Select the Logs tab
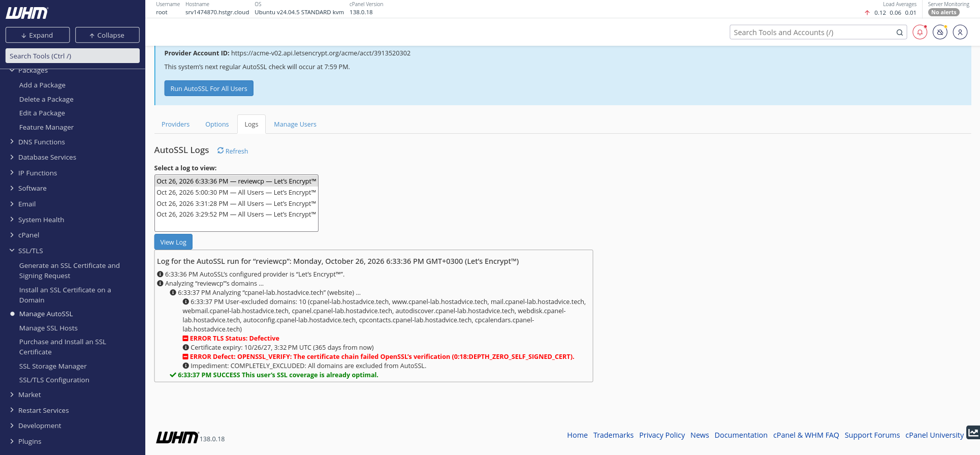The height and width of the screenshot is (455, 980). pyautogui.click(x=251, y=124)
